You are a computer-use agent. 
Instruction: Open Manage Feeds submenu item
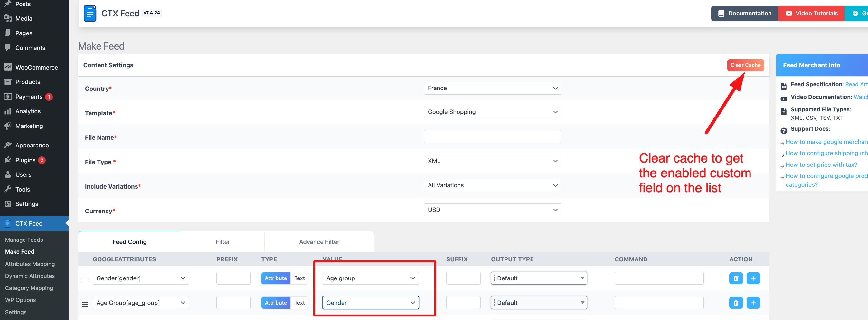[x=24, y=240]
